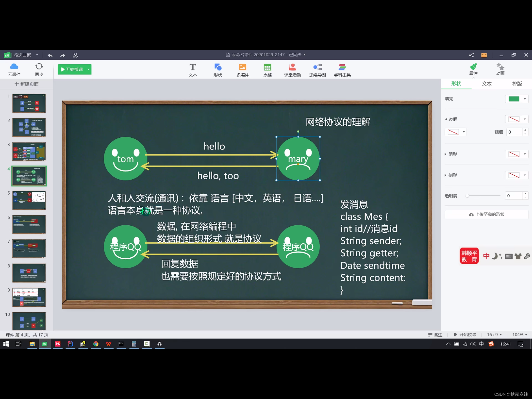Select the 形状 (Shape) tool icon
Screen dimensions: 532x399
click(x=217, y=69)
